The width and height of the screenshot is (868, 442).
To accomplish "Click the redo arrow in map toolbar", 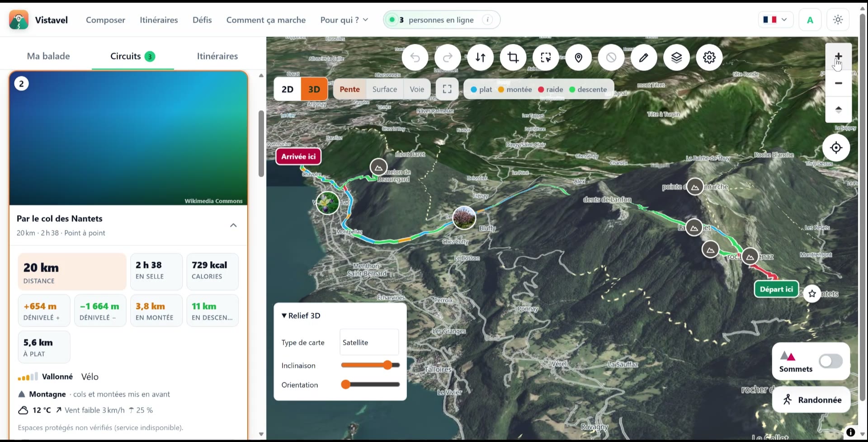I will click(448, 57).
